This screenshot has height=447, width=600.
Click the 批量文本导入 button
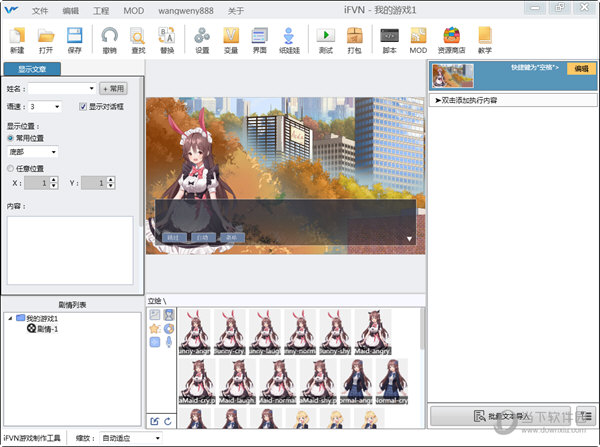tap(501, 416)
